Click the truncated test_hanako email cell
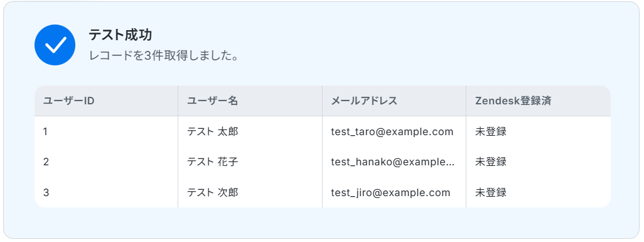 (x=394, y=162)
